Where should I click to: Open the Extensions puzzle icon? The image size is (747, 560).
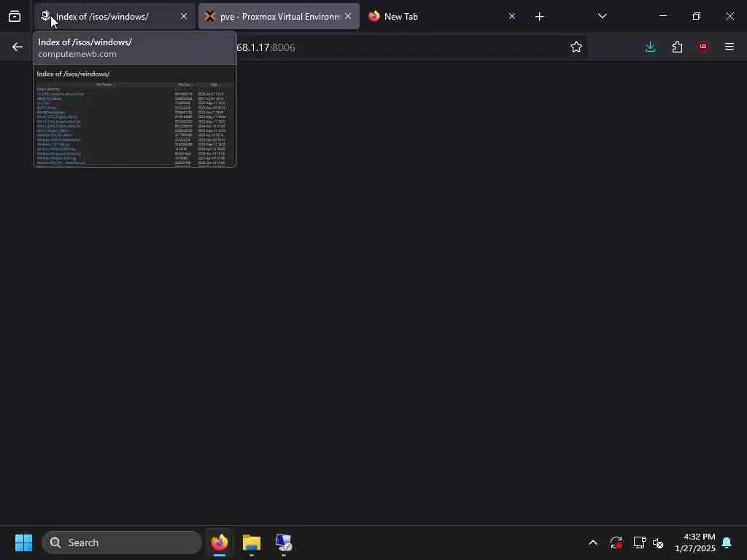pos(677,47)
